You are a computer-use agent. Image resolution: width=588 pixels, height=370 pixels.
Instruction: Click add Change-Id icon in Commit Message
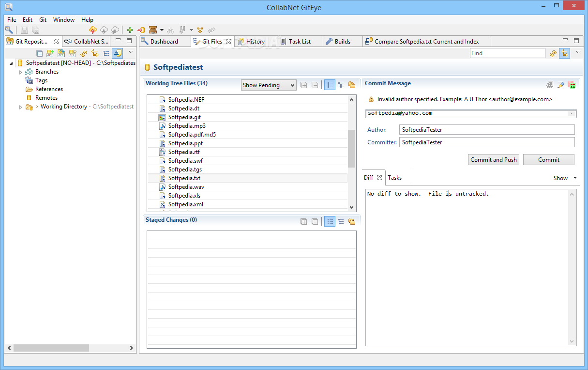tap(572, 85)
